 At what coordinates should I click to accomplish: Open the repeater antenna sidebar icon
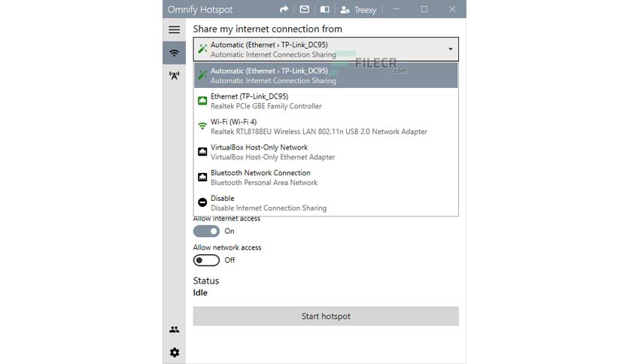pos(174,75)
